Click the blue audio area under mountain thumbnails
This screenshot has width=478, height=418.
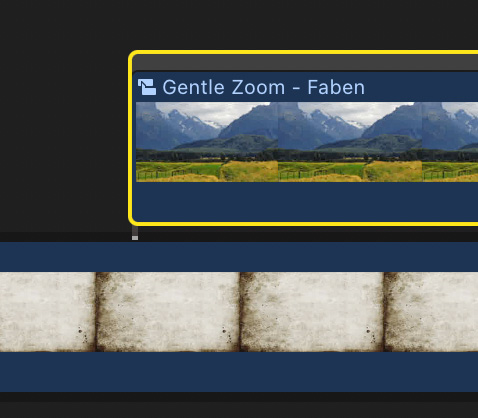305,201
